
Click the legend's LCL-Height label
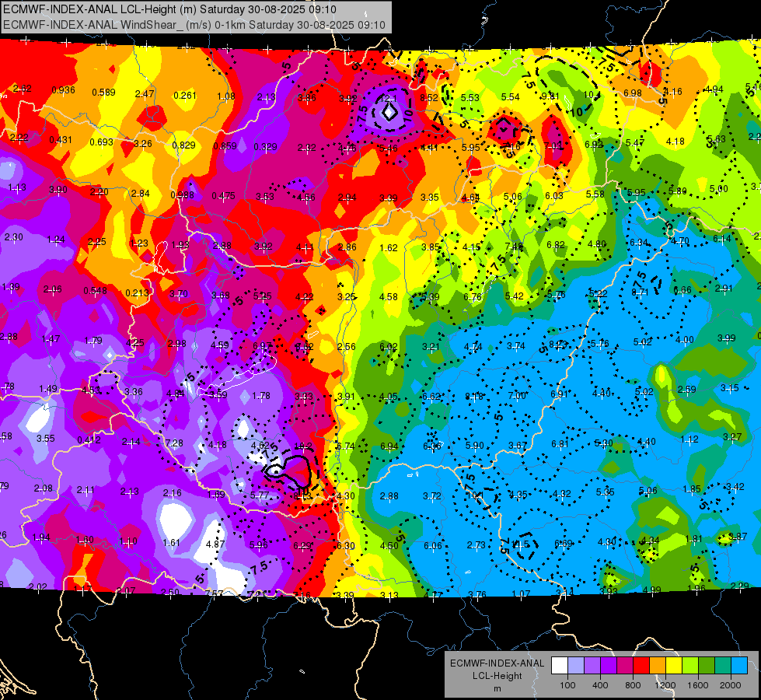pyautogui.click(x=497, y=676)
